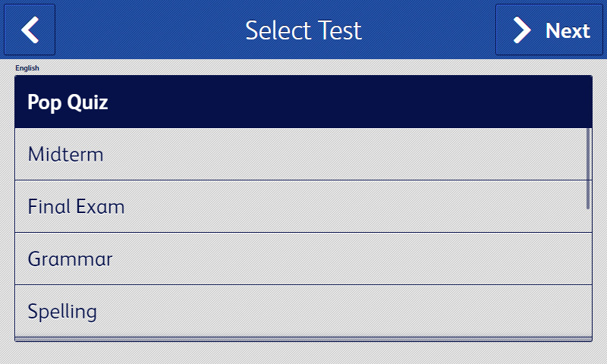
Task: Click the Grammar text label
Action: 70,259
